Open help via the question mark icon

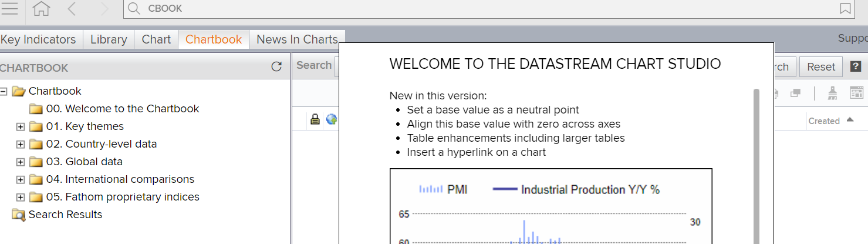856,66
